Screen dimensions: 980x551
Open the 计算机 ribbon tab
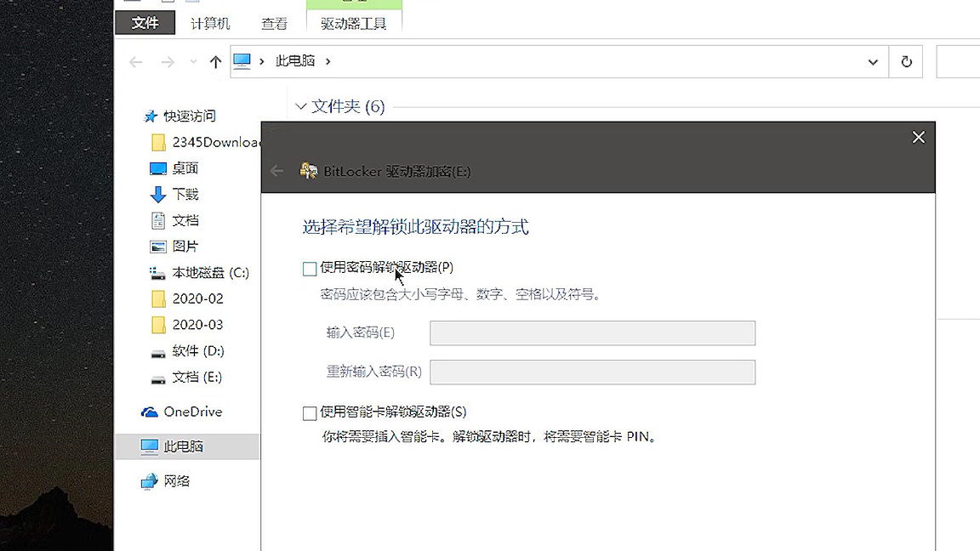210,24
